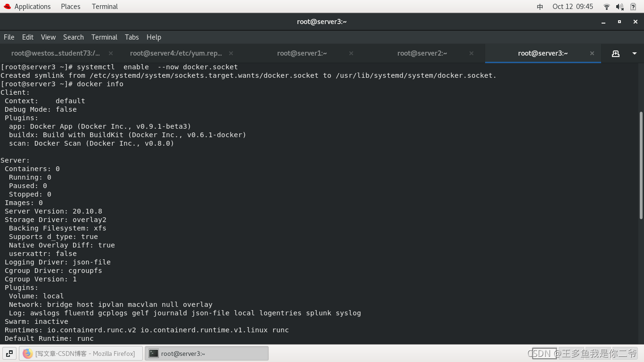644x362 pixels.
Task: Open the Tabs menu
Action: click(x=132, y=37)
